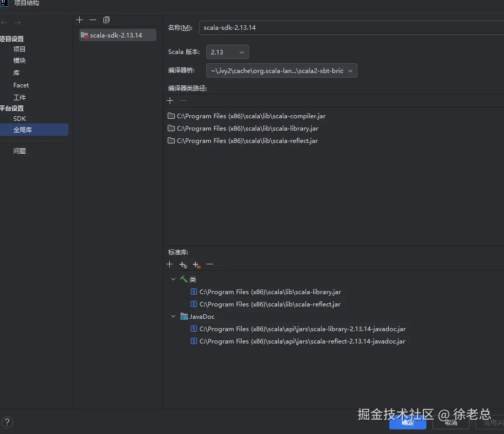Collapse the 类 tree node
The width and height of the screenshot is (504, 434).
click(x=173, y=279)
